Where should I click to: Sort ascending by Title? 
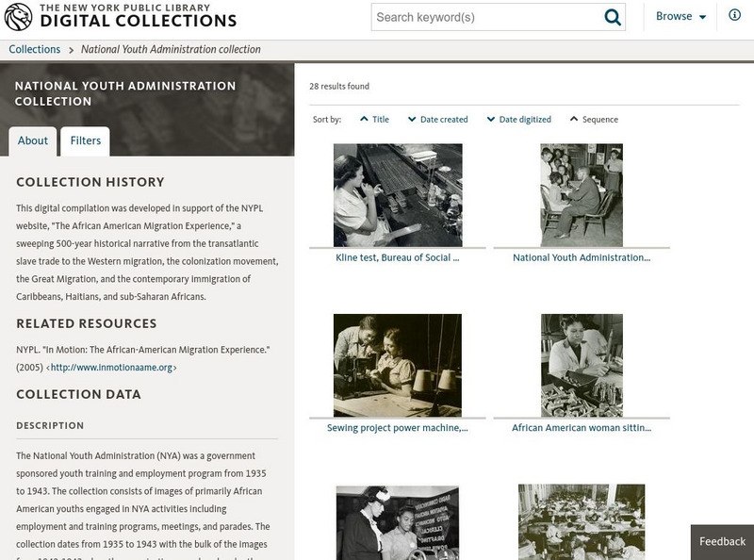click(374, 120)
